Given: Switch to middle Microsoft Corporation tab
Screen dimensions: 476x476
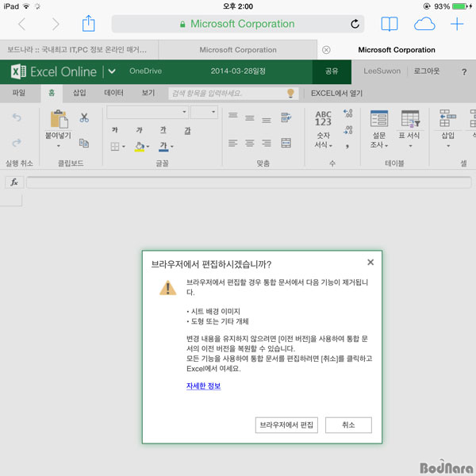Looking at the screenshot, I should [x=238, y=50].
